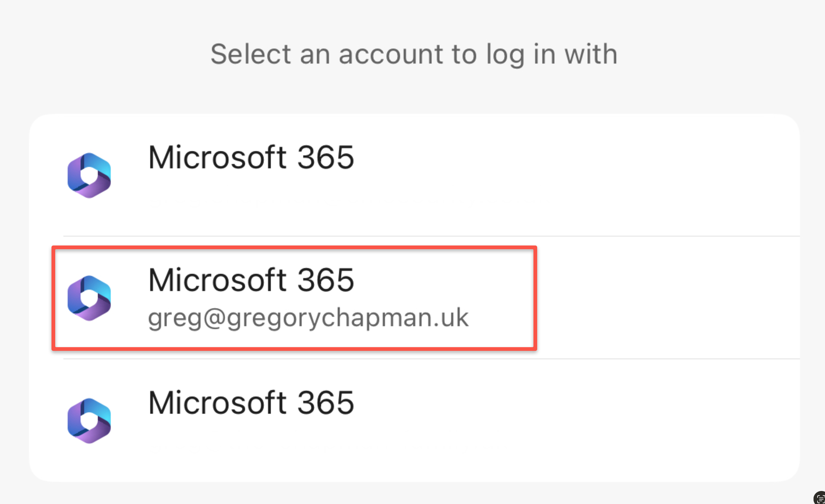Open the text scan icon in the corner
Viewport: 825px width, 504px height.
[820, 499]
